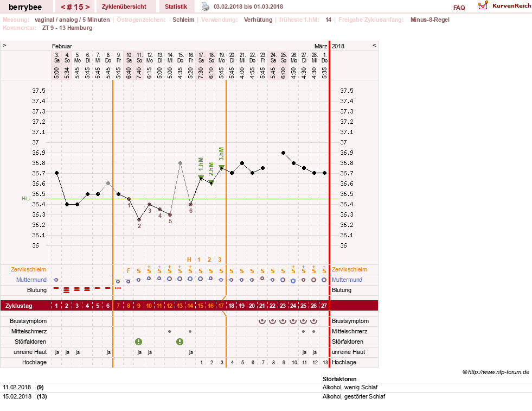Screen dimensions: 532x411
Task: Select the berrybee username tab
Action: (25, 7)
